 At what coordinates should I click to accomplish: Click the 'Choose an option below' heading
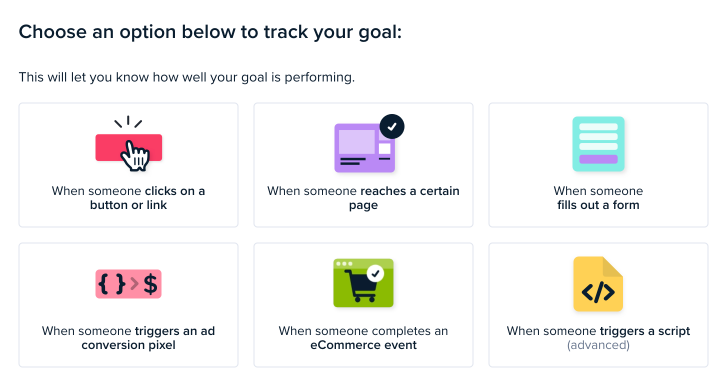pos(210,32)
